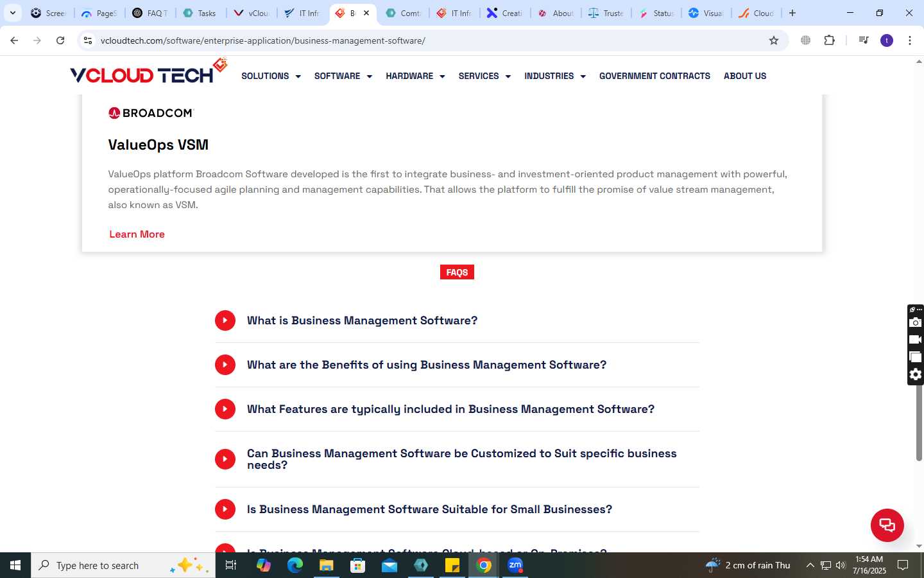The image size is (924, 578).
Task: Switch to the Status tab
Action: pyautogui.click(x=656, y=13)
